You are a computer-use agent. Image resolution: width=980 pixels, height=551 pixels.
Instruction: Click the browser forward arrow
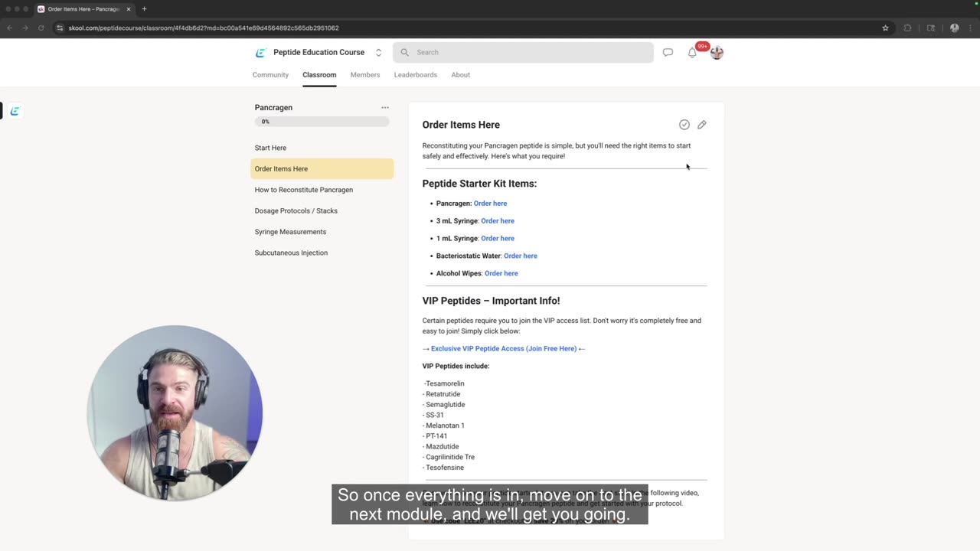coord(24,28)
